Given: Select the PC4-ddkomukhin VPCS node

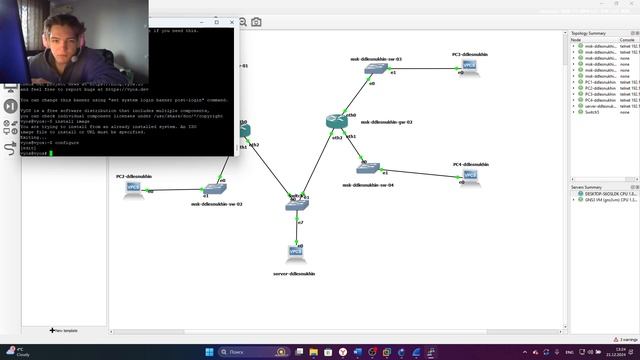Looking at the screenshot, I should pyautogui.click(x=470, y=177).
